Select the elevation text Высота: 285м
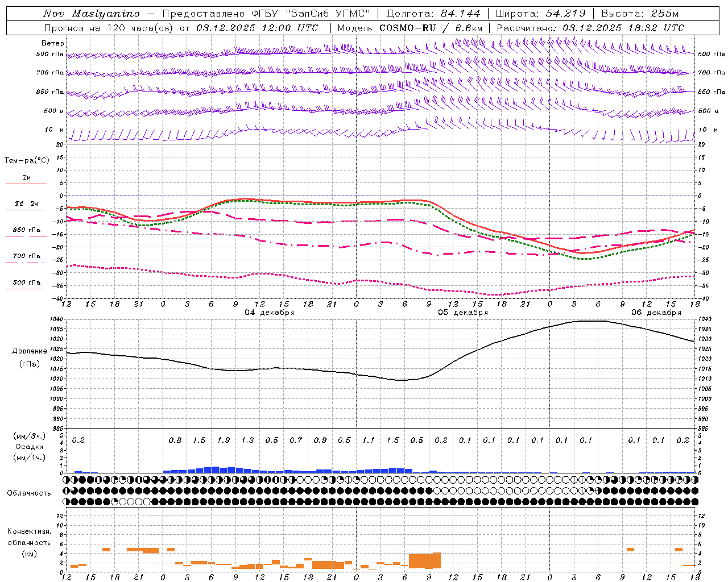This screenshot has width=728, height=582. pyautogui.click(x=640, y=14)
